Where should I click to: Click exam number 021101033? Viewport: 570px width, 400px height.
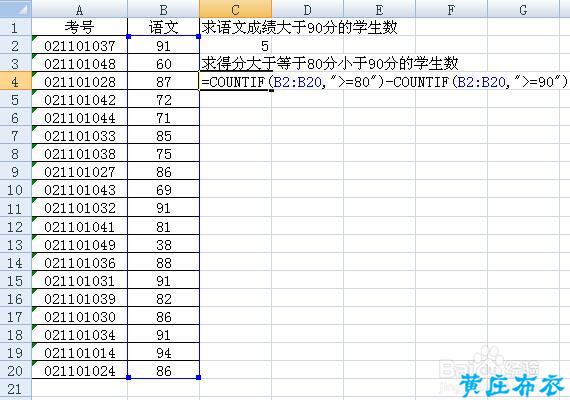click(80, 135)
